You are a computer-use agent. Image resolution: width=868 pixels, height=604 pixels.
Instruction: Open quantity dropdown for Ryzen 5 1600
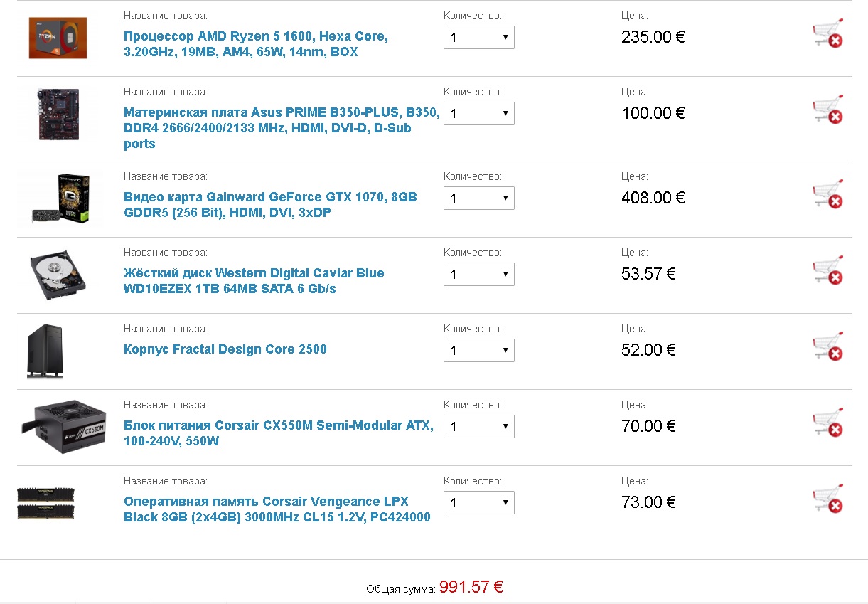(x=478, y=38)
